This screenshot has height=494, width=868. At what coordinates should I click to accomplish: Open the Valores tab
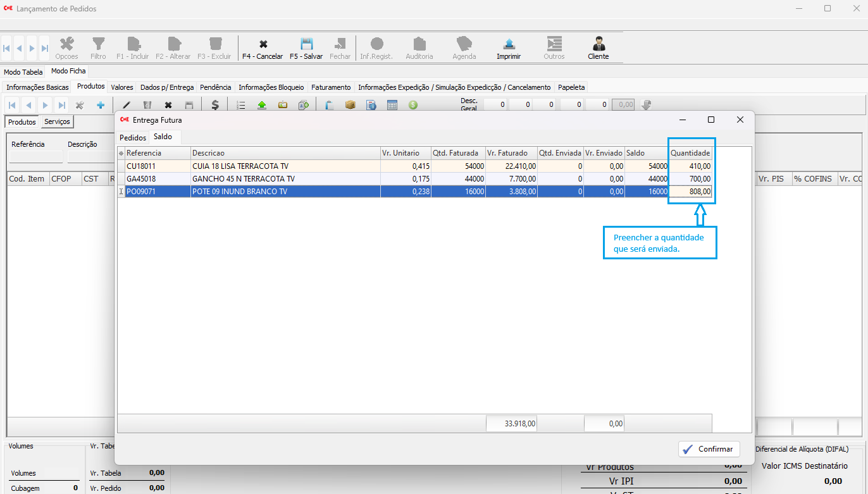(x=121, y=87)
